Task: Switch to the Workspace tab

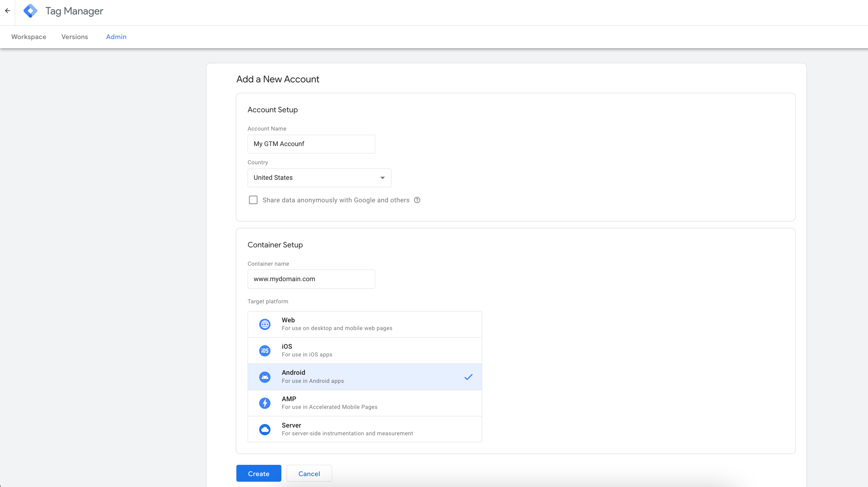Action: [29, 37]
